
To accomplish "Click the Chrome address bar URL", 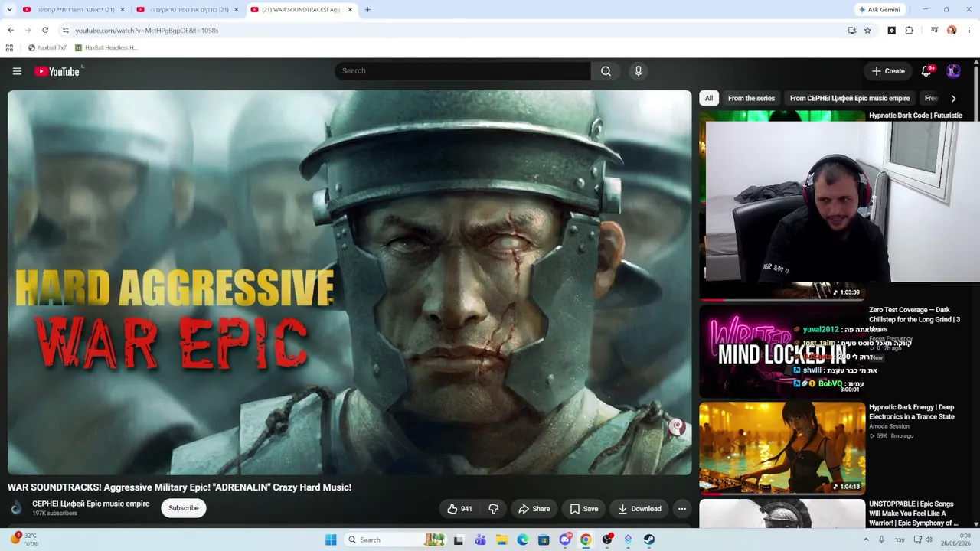I will click(x=147, y=31).
